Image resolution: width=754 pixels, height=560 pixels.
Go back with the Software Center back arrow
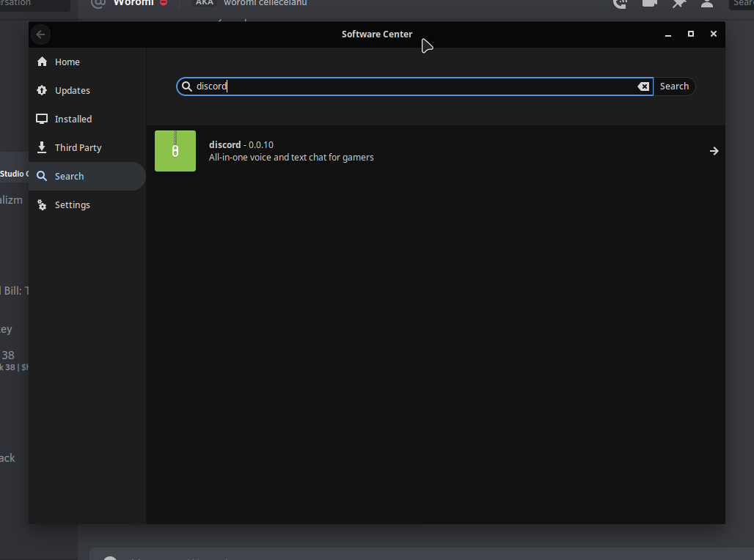coord(40,34)
